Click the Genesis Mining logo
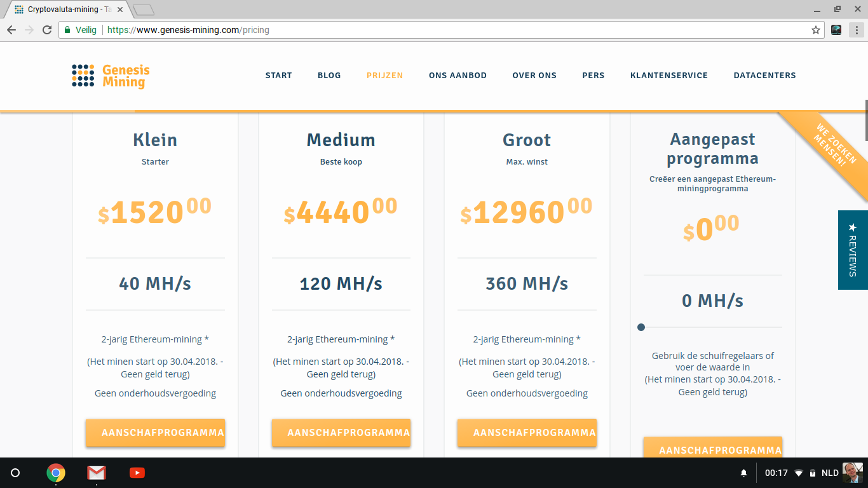This screenshot has height=488, width=868. [x=111, y=76]
